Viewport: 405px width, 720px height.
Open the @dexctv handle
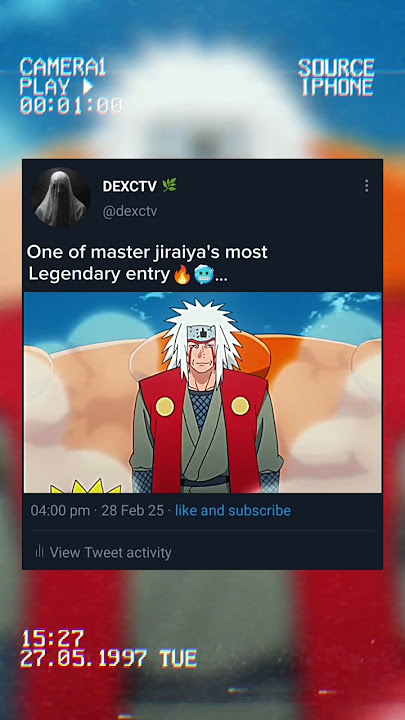pos(129,212)
